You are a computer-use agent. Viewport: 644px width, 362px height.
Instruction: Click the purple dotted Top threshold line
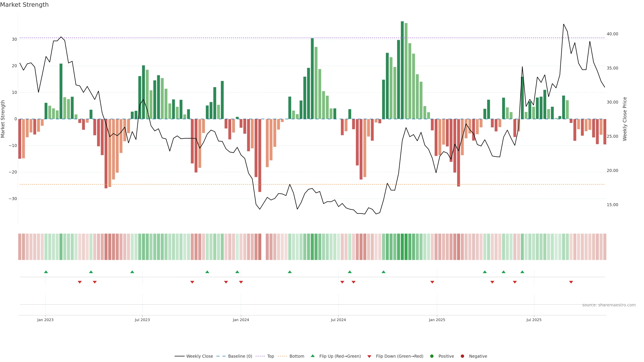pyautogui.click(x=250, y=38)
